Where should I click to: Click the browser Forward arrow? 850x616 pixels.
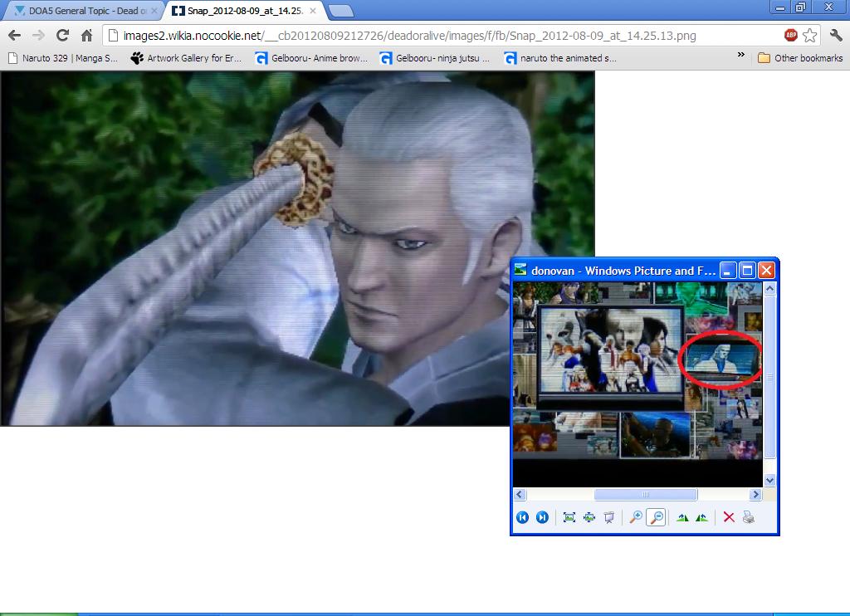point(38,36)
